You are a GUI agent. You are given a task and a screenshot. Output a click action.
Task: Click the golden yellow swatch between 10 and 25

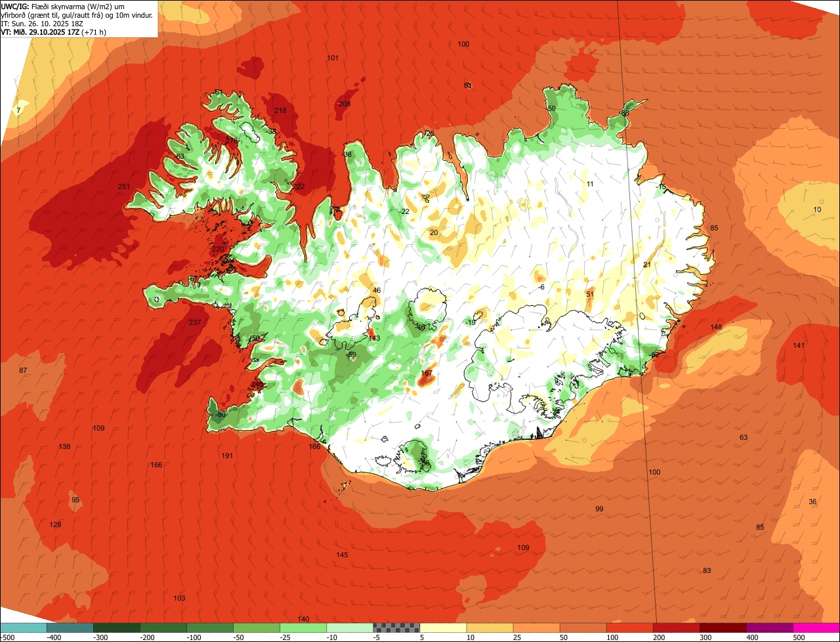(x=490, y=628)
